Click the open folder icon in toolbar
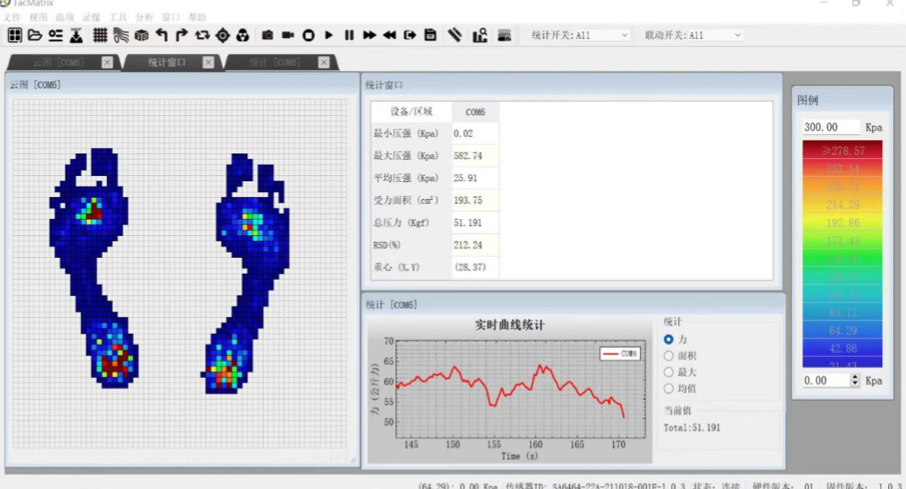Image resolution: width=906 pixels, height=489 pixels. [x=35, y=35]
